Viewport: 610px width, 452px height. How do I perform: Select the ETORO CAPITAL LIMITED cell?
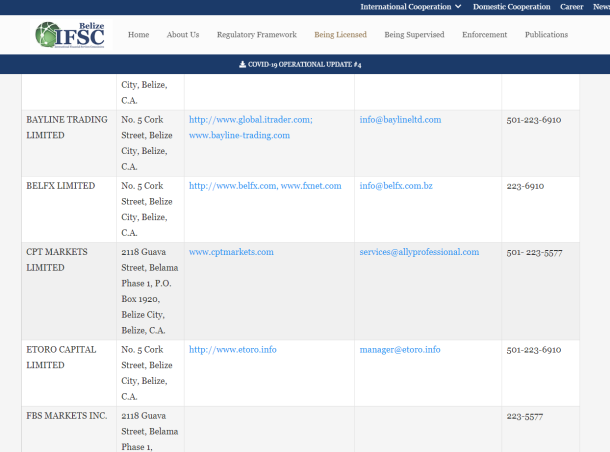(69, 373)
